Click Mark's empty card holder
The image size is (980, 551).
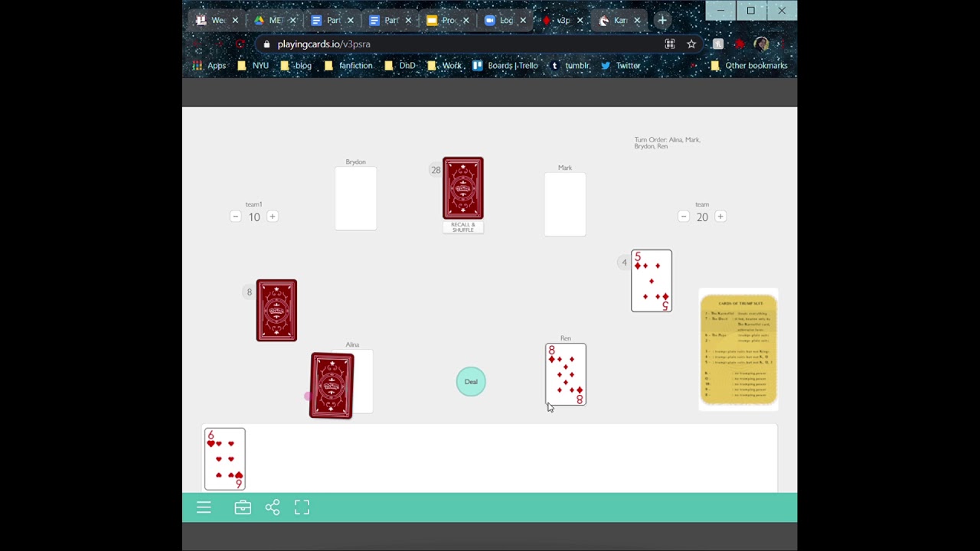pyautogui.click(x=565, y=204)
